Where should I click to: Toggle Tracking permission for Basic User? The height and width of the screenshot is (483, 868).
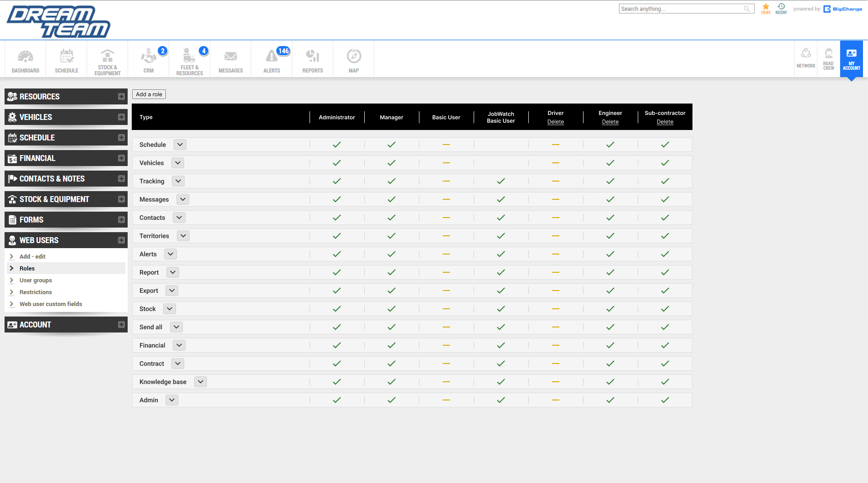click(446, 181)
